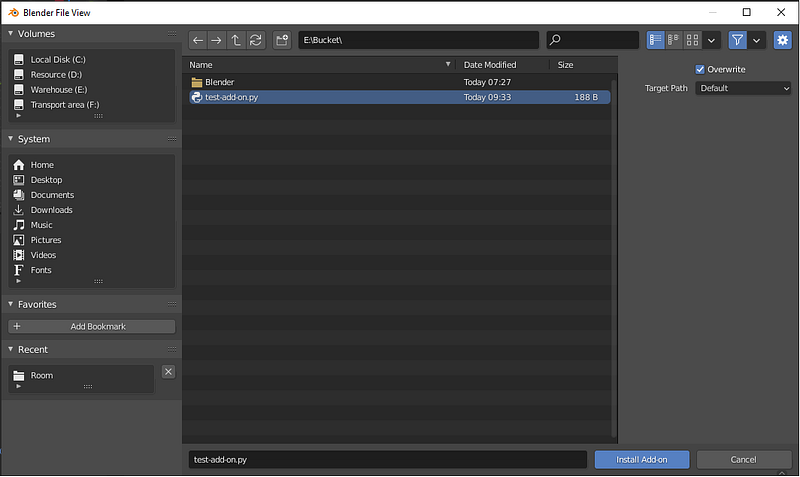Collapse the Recent panel

10,349
